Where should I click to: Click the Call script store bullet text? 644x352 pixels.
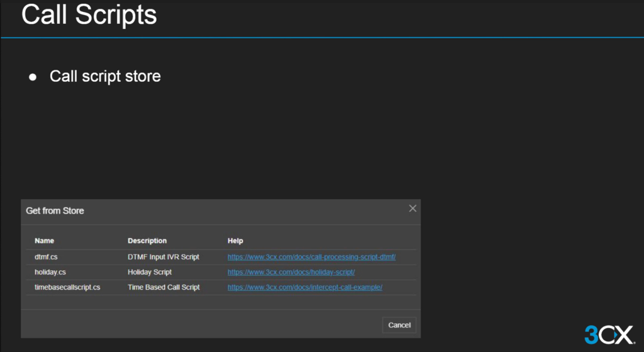click(105, 77)
